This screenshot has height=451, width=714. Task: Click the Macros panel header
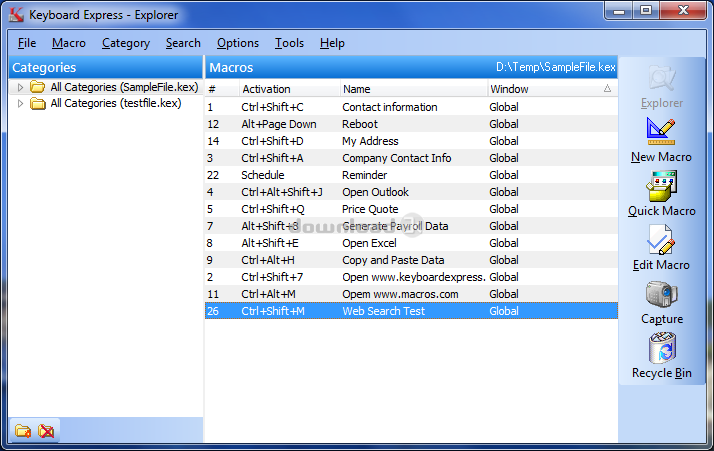click(x=411, y=67)
